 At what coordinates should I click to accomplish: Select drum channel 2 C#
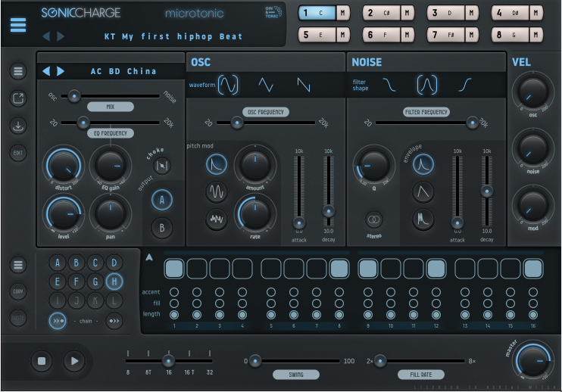coord(382,13)
